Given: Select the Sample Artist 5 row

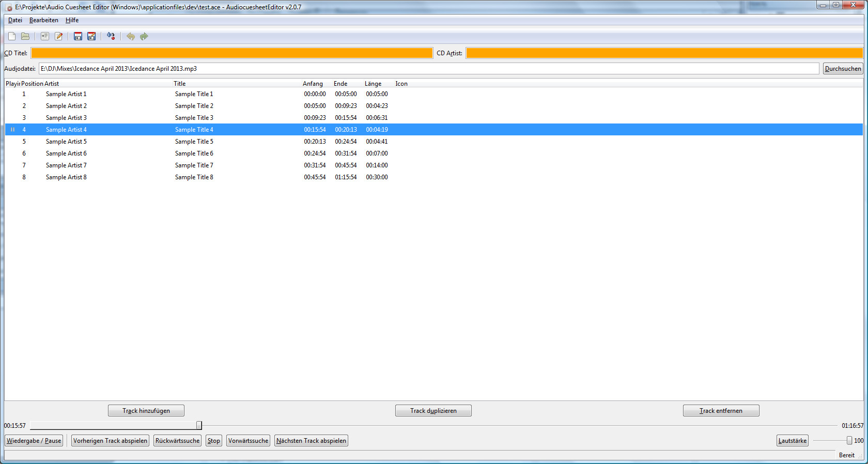Looking at the screenshot, I should (x=433, y=142).
